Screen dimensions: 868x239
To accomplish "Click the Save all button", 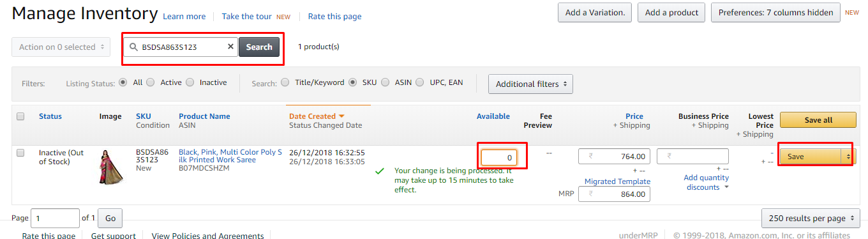I will pyautogui.click(x=818, y=120).
